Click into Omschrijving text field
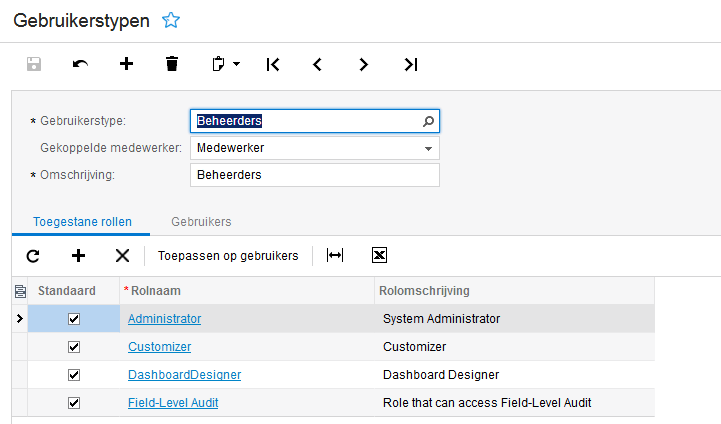 pos(314,175)
